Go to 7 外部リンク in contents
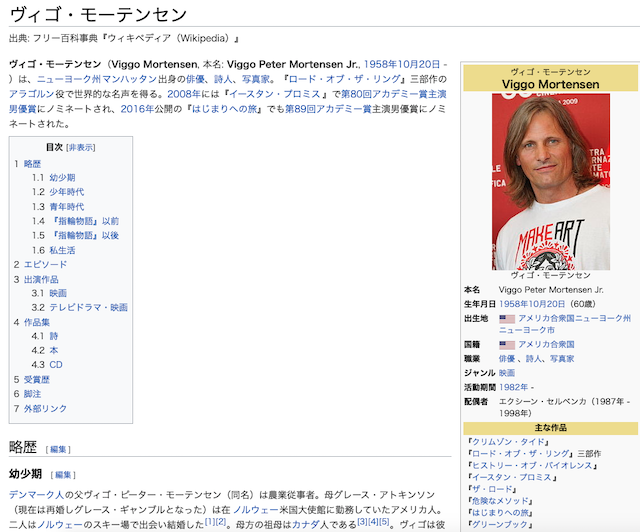Image resolution: width=640 pixels, height=532 pixels. coord(45,408)
